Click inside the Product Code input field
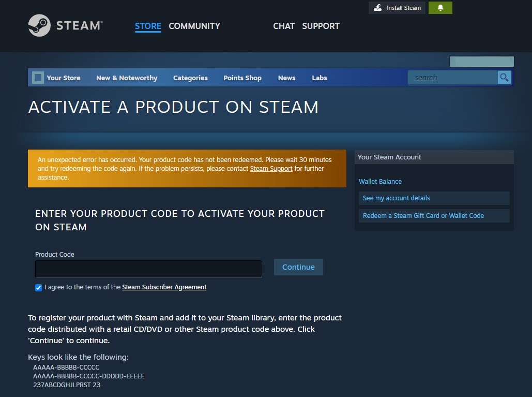The width and height of the screenshot is (532, 397). coord(148,269)
